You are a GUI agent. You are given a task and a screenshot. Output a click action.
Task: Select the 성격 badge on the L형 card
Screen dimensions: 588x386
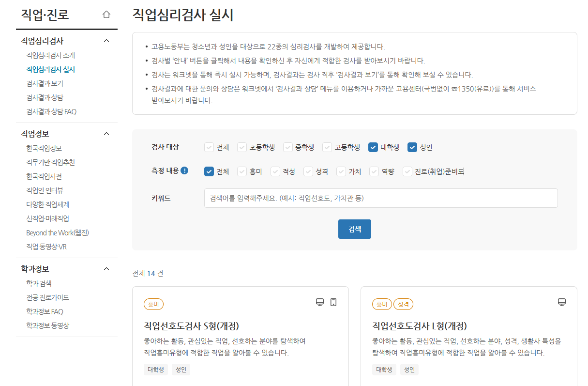404,304
